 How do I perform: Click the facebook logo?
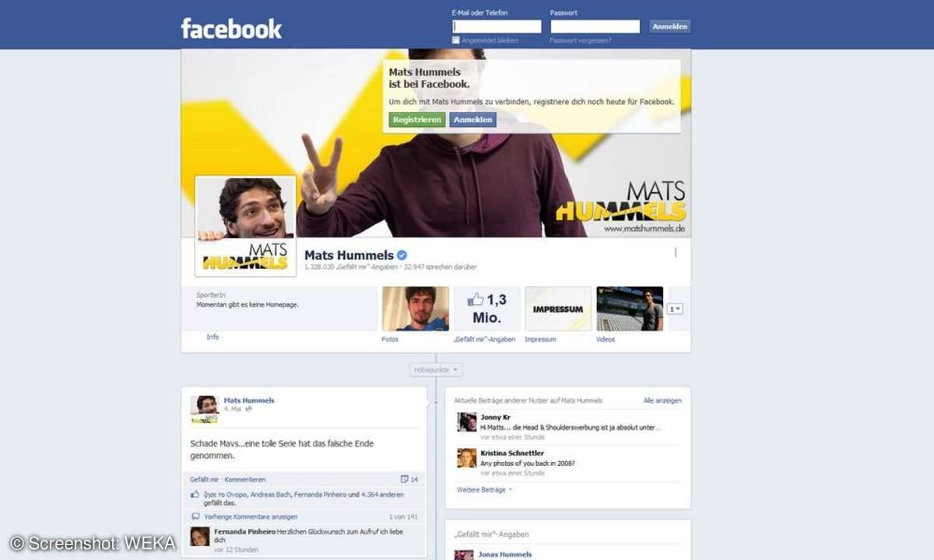tap(231, 28)
